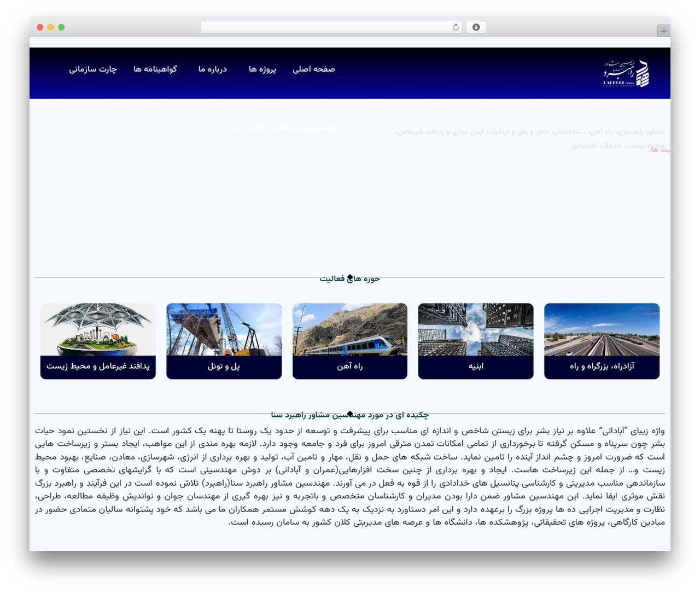Click the راه آهن card label

(350, 367)
